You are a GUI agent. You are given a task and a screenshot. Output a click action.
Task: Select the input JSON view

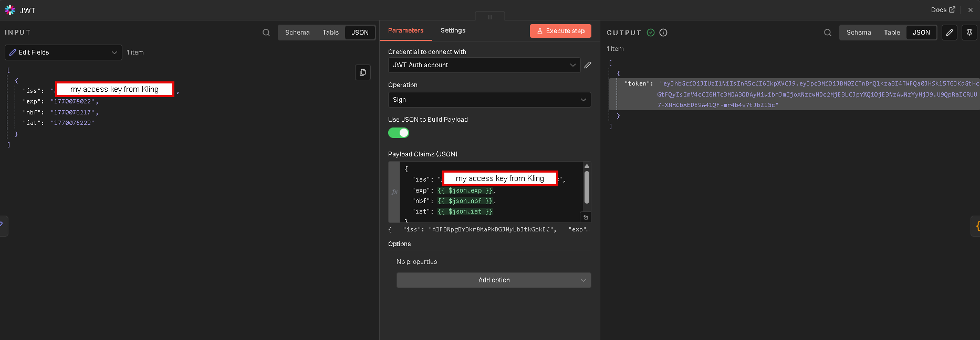pyautogui.click(x=360, y=33)
